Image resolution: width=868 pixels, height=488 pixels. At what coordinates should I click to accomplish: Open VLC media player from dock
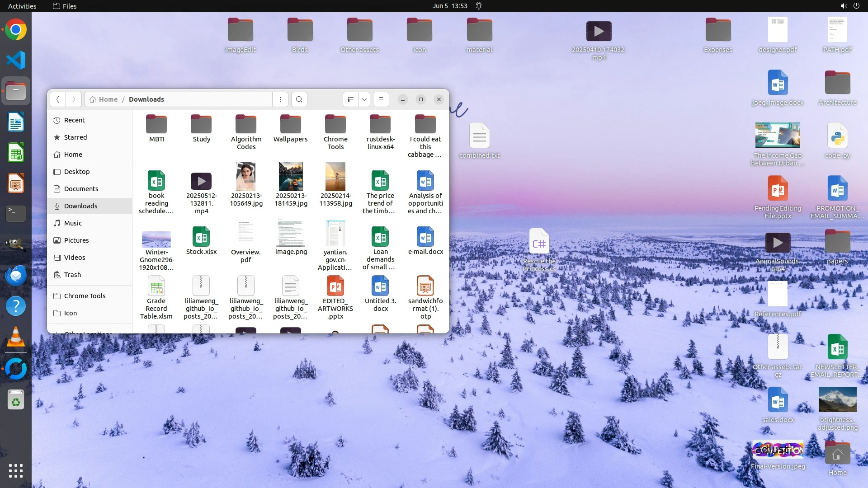pos(16,337)
